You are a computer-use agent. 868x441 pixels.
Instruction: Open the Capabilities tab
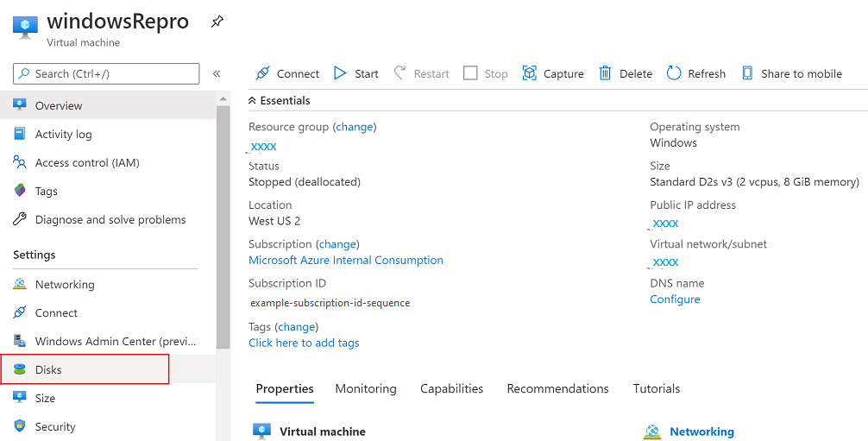click(x=451, y=388)
